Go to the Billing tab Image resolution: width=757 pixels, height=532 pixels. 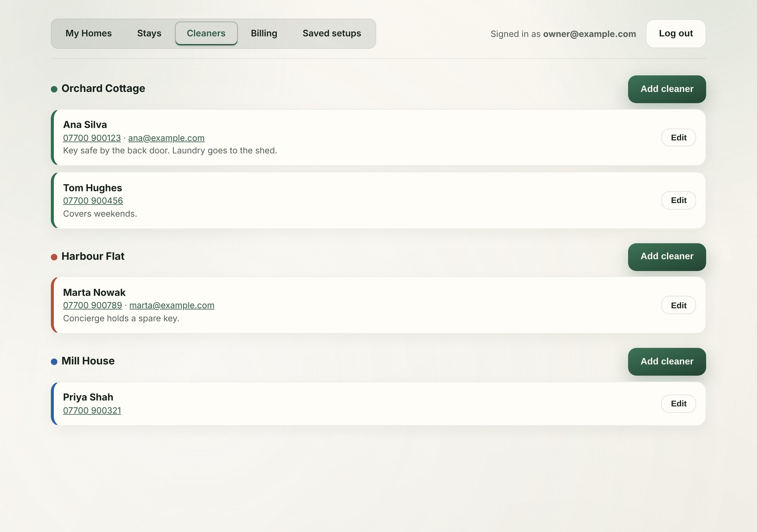264,33
